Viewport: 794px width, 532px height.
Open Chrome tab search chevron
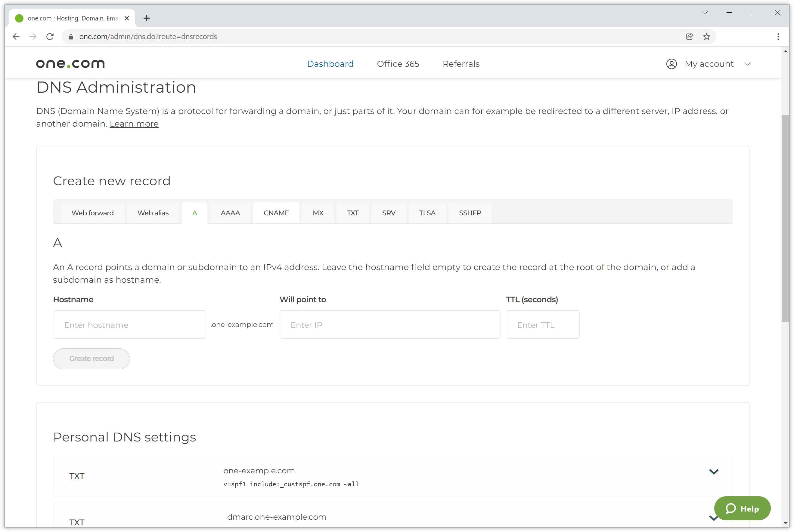[705, 13]
